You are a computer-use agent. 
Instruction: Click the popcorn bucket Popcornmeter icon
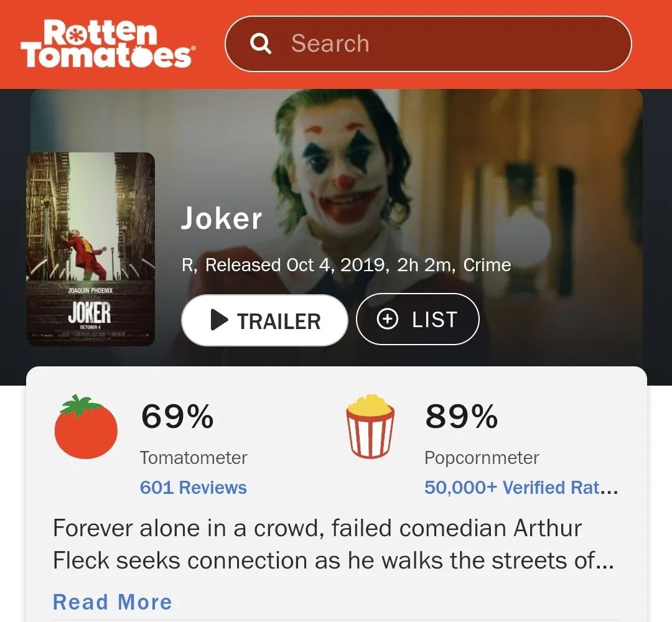pos(370,426)
